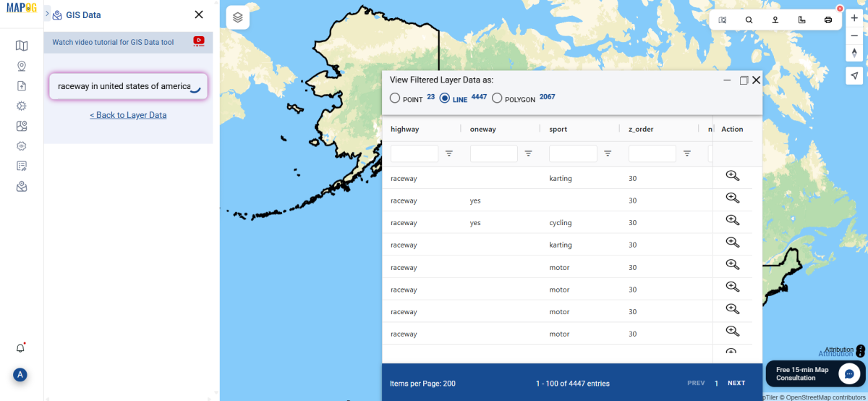Viewport: 868px width, 401px height.
Task: Zoom in on the map with plus
Action: click(x=854, y=17)
